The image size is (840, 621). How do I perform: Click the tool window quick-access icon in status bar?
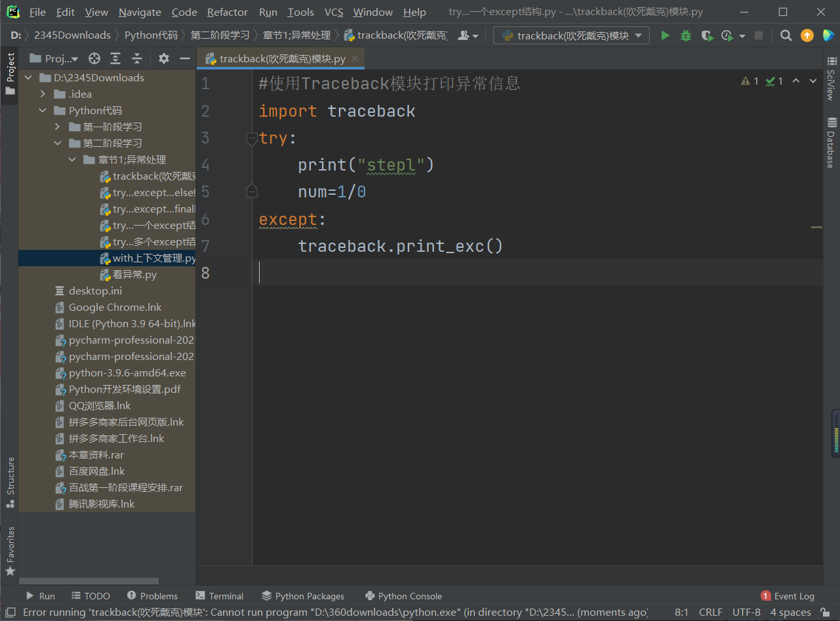click(10, 612)
